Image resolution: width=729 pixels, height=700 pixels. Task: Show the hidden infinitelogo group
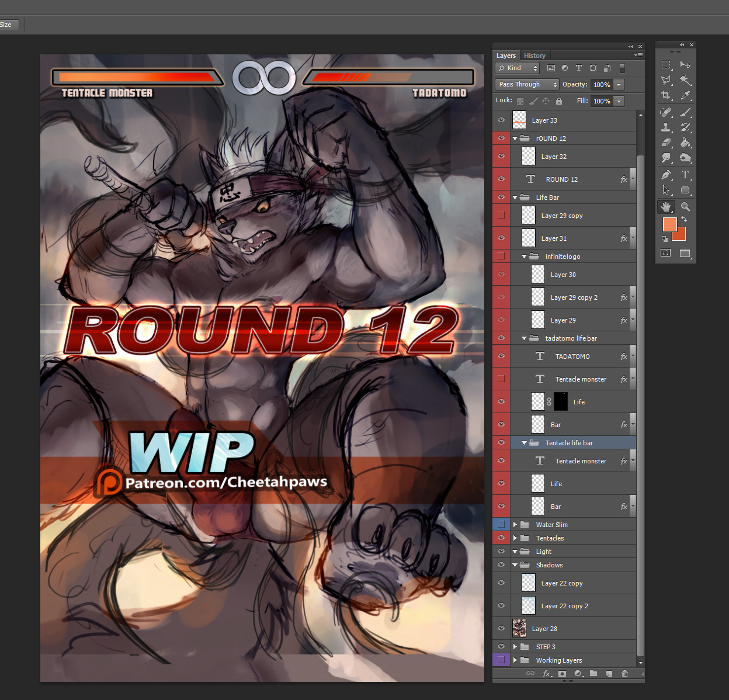pos(501,256)
